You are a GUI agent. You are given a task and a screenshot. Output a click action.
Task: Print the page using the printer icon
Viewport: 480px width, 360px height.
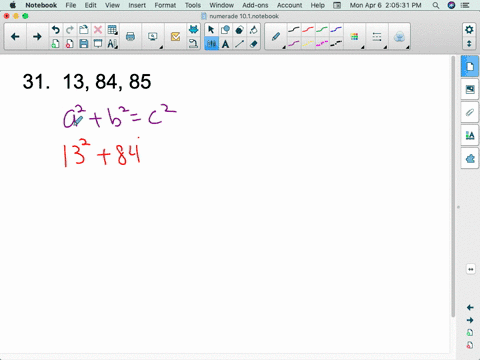(130, 37)
